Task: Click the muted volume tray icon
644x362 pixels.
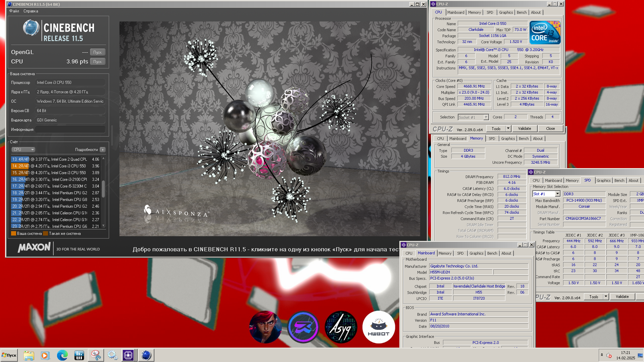Action: pos(609,355)
